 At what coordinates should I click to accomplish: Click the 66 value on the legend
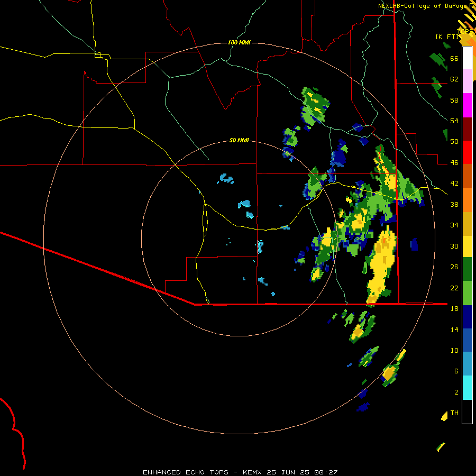click(x=454, y=58)
